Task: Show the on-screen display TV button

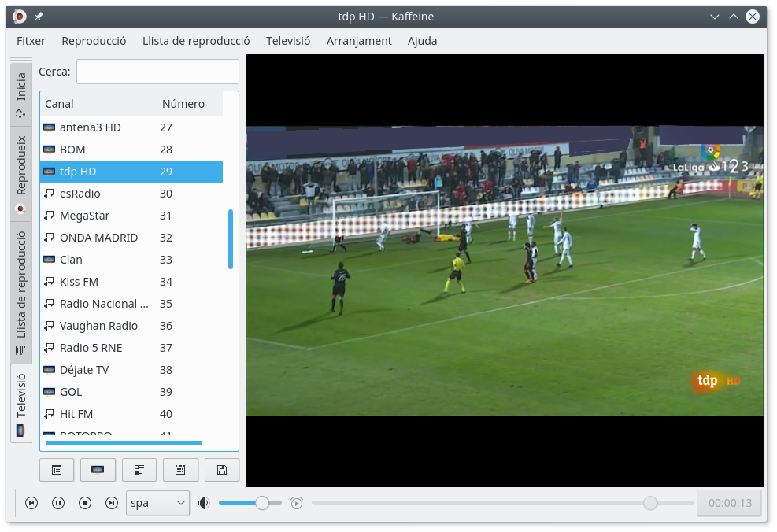Action: [x=98, y=470]
